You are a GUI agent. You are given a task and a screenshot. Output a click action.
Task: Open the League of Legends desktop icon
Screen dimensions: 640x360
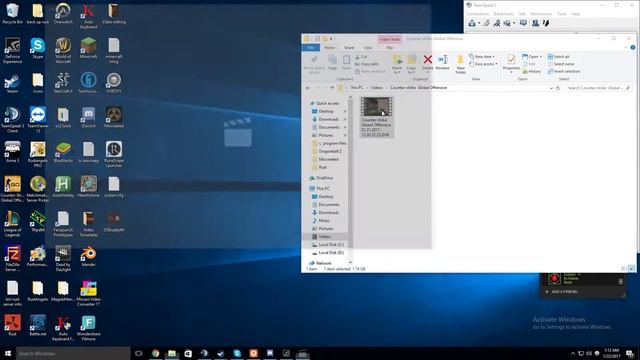(12, 224)
